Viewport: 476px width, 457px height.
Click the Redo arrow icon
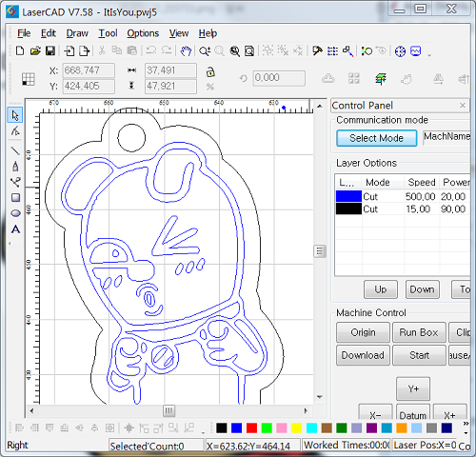(x=167, y=50)
